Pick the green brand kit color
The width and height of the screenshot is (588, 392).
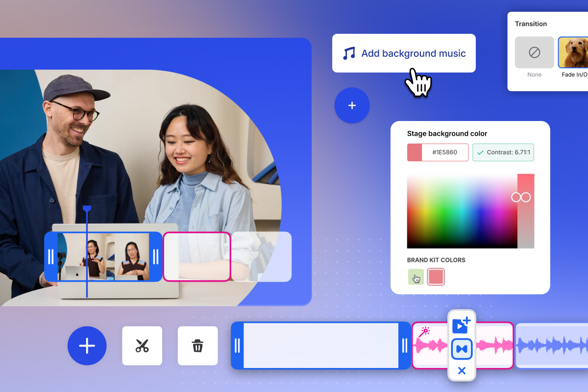click(x=416, y=277)
